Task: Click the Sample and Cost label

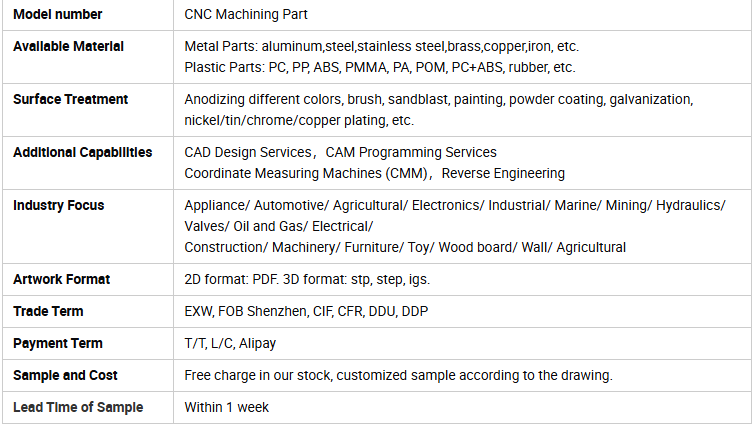Action: click(65, 375)
